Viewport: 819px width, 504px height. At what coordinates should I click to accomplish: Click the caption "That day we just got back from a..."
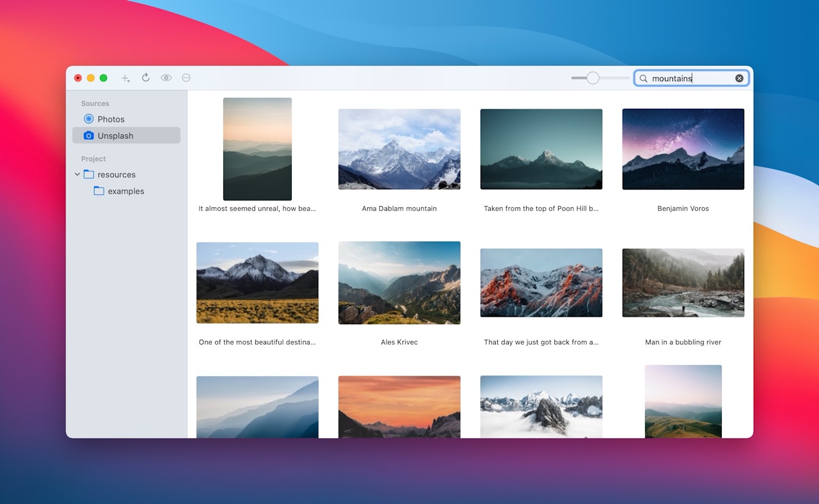pyautogui.click(x=541, y=342)
